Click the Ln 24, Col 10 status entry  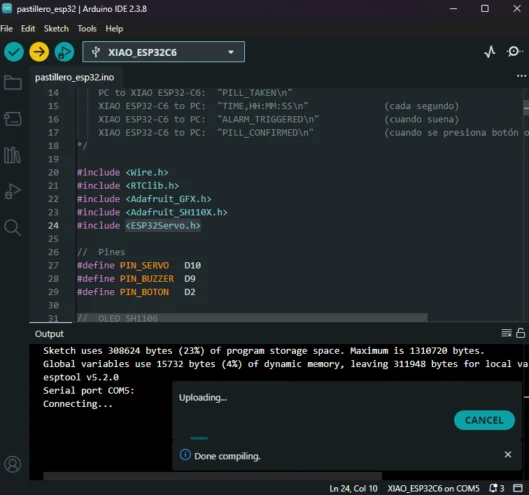353,488
